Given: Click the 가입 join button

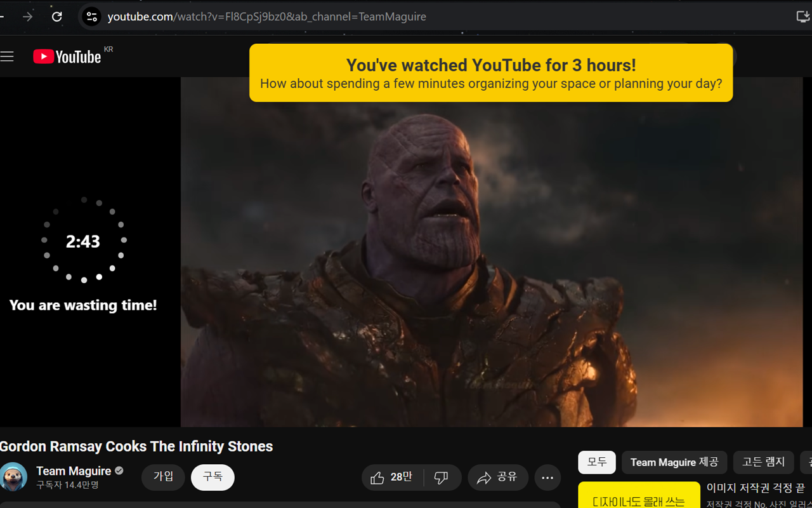Looking at the screenshot, I should tap(163, 478).
